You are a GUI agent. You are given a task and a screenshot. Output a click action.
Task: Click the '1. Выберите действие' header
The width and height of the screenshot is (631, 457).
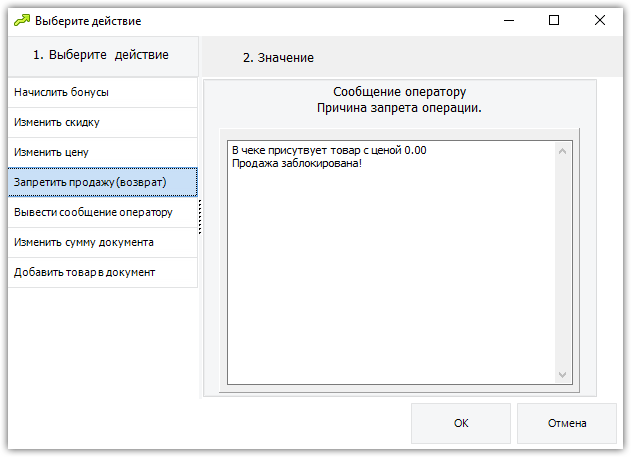tap(103, 56)
